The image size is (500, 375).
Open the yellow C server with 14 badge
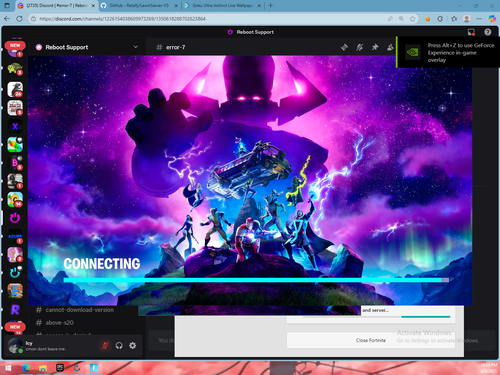tap(15, 199)
